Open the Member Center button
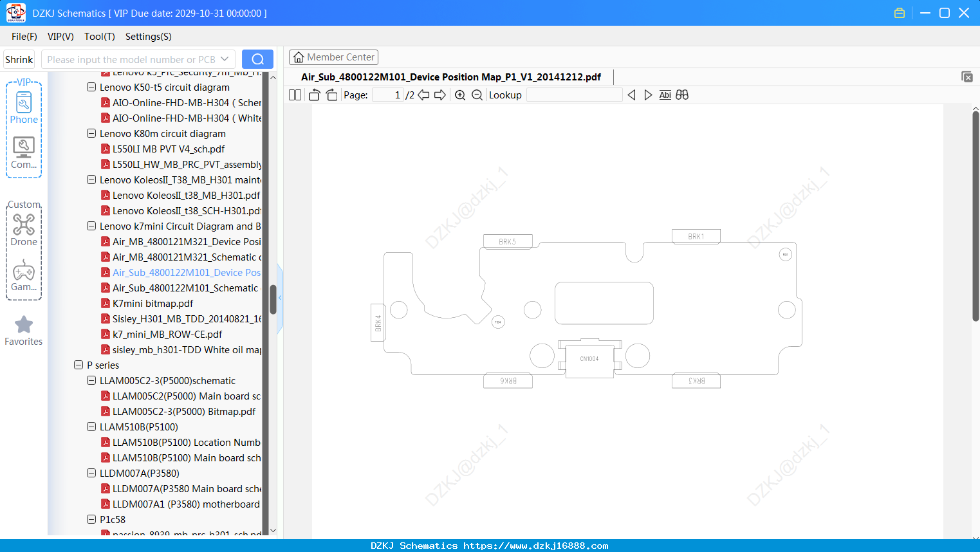980x552 pixels. point(333,57)
